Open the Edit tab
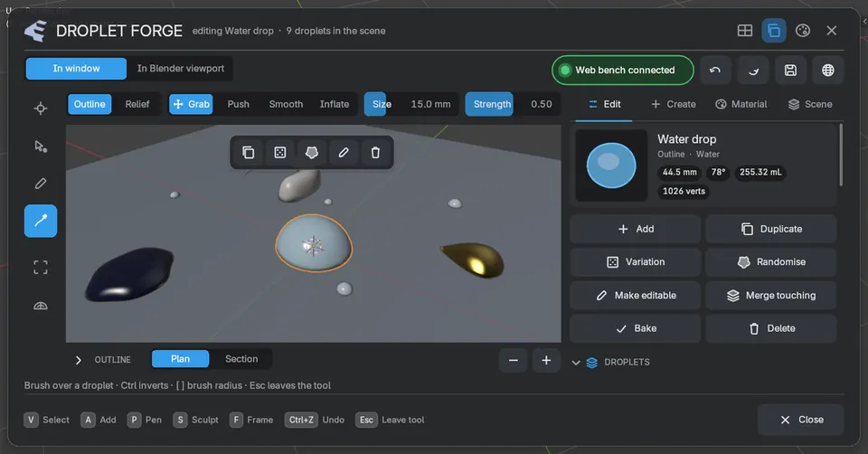The image size is (868, 454). (x=604, y=104)
